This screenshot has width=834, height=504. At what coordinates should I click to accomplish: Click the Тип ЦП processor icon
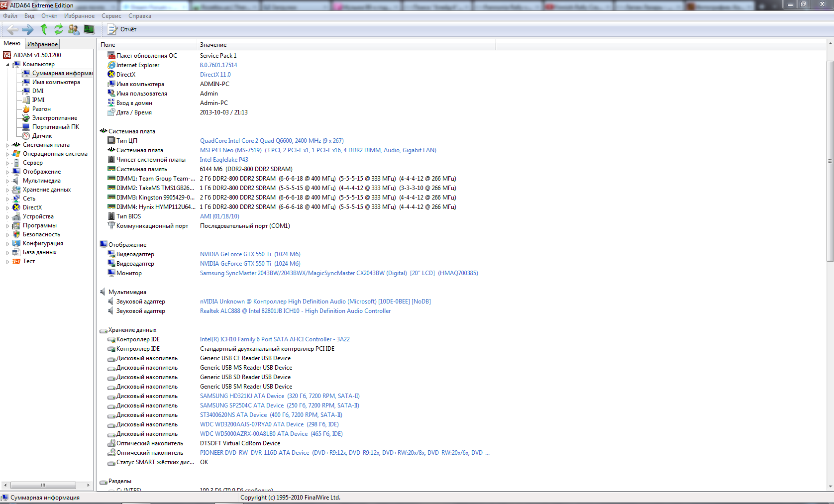tap(111, 141)
